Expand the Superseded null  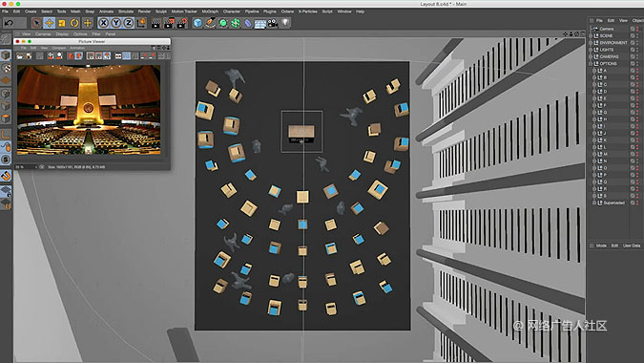[593, 203]
